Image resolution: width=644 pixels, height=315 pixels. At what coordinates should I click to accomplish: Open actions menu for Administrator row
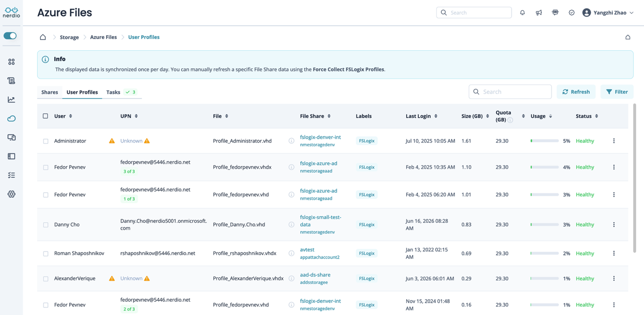[614, 141]
